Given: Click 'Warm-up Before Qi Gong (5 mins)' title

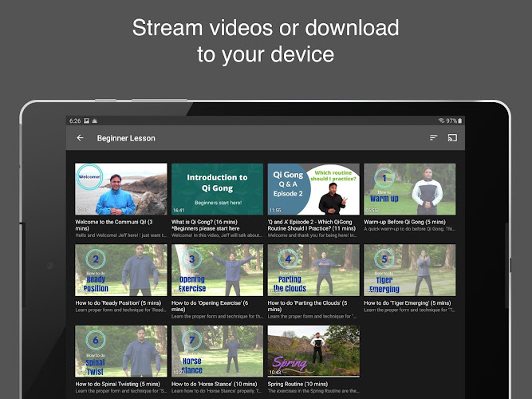Looking at the screenshot, I should coord(405,222).
